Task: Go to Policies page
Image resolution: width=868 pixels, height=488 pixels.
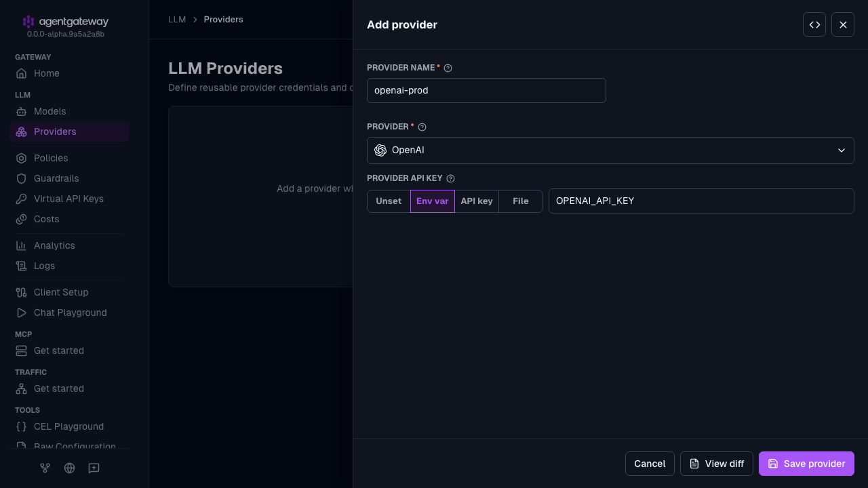Action: click(x=69, y=158)
